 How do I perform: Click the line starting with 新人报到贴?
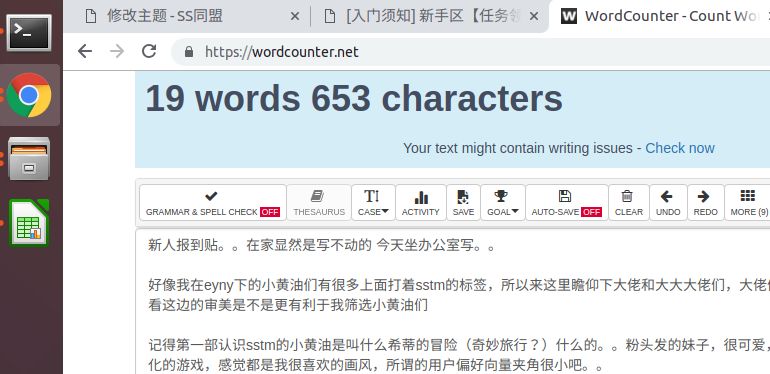point(322,245)
